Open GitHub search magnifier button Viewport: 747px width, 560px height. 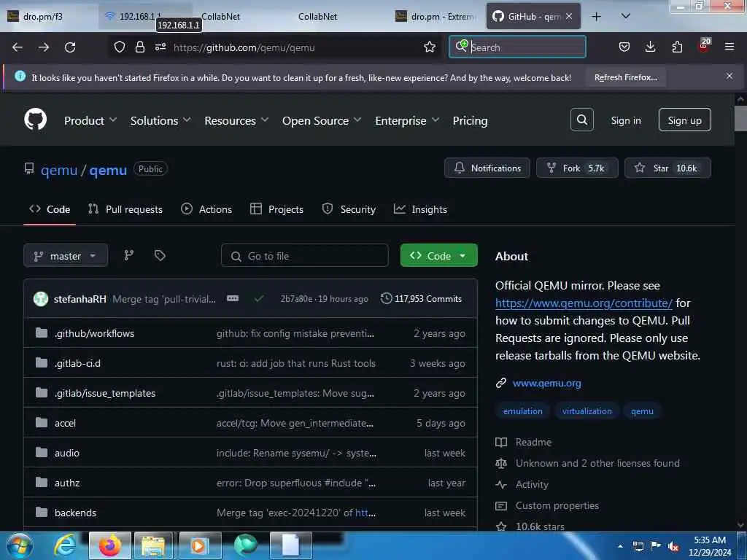pyautogui.click(x=581, y=120)
